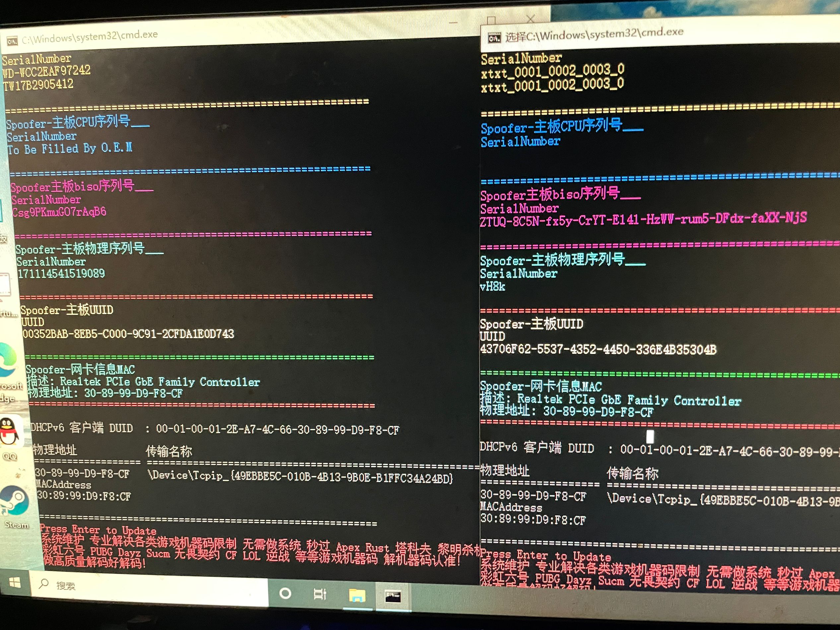Viewport: 840px width, 630px height.
Task: Click right window UUID 43706F62 line
Action: 598,349
